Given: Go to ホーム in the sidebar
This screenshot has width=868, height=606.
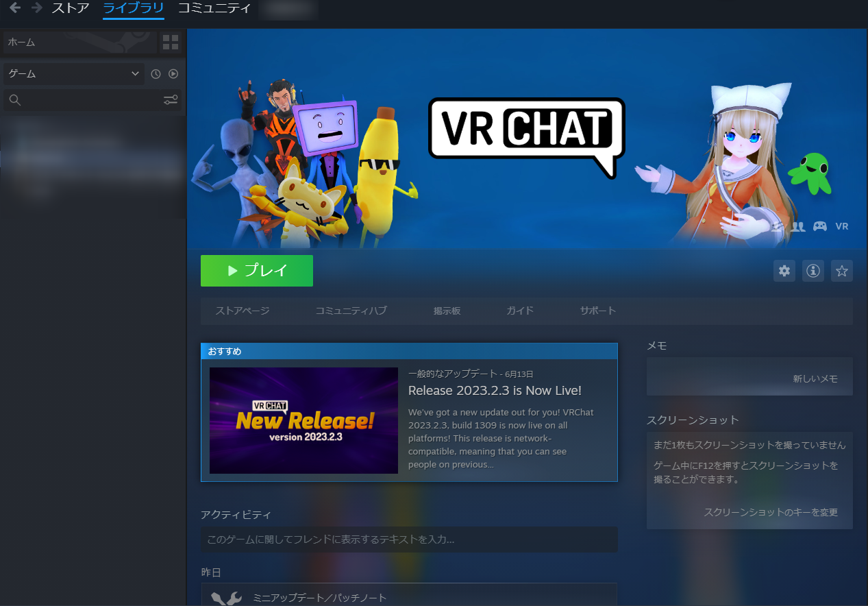Looking at the screenshot, I should tap(80, 43).
